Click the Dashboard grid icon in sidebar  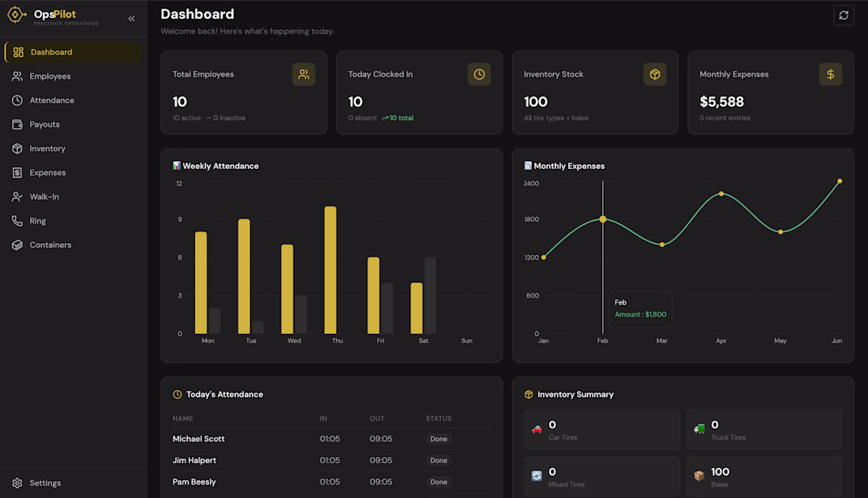click(18, 52)
